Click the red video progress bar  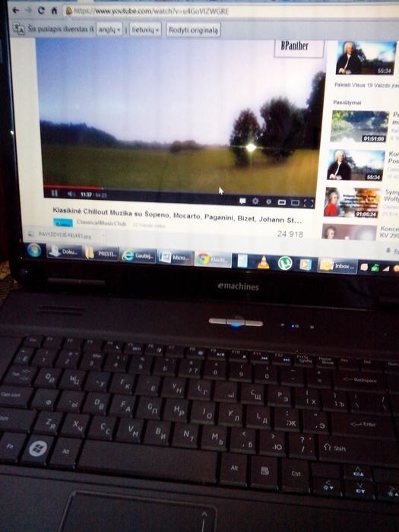click(x=72, y=187)
